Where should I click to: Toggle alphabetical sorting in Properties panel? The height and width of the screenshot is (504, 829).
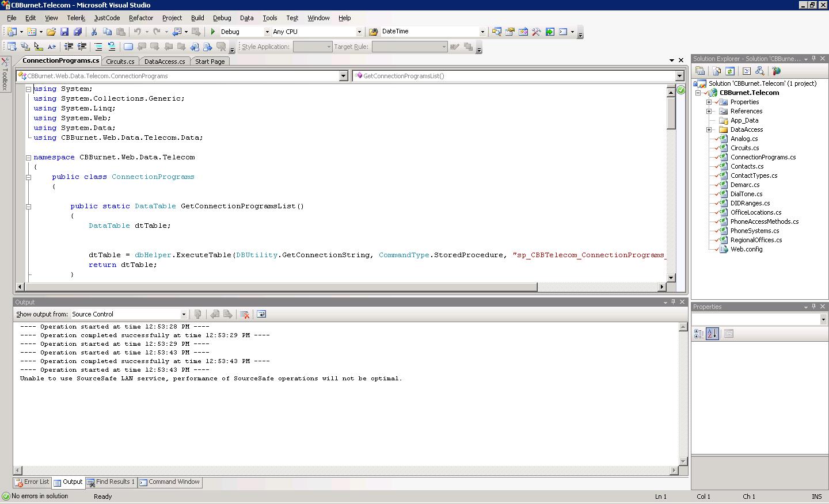(x=712, y=334)
